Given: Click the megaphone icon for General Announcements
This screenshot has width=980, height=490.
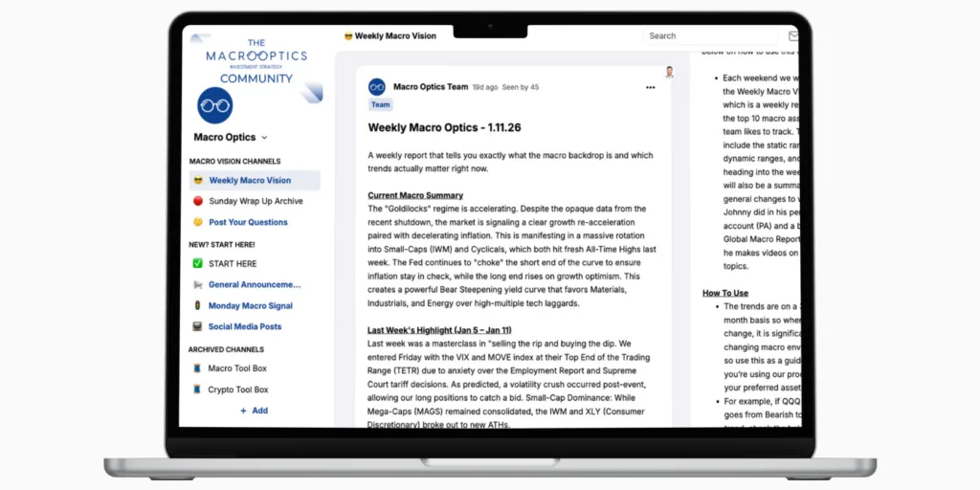Looking at the screenshot, I should 197,284.
